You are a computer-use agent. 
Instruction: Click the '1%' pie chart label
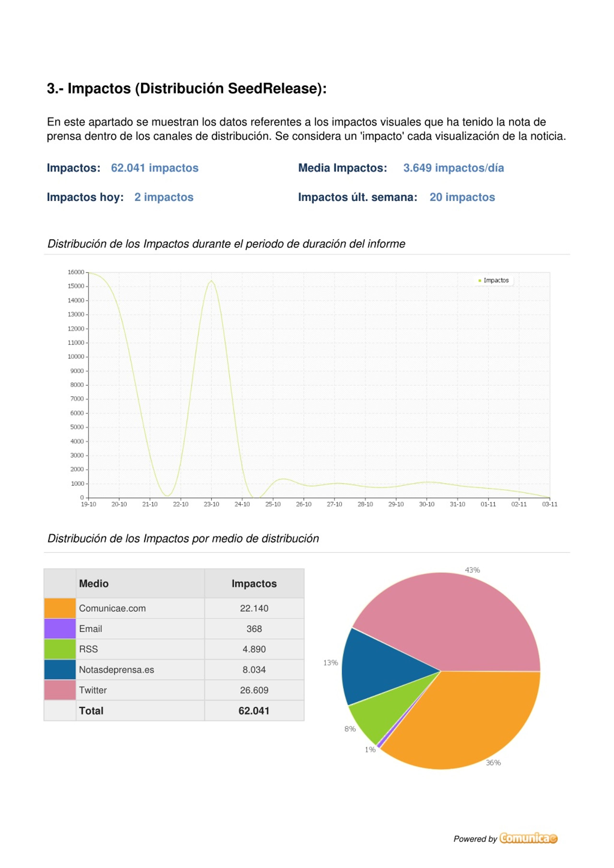(x=370, y=750)
